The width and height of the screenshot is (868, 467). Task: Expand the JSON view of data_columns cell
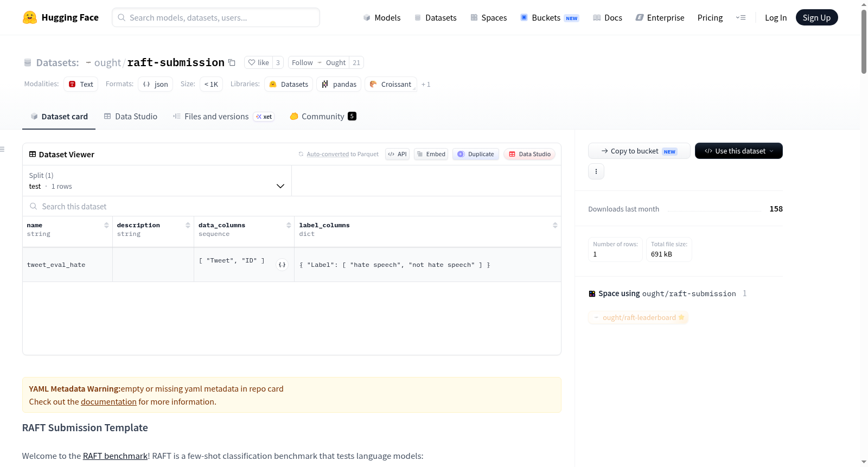282,265
